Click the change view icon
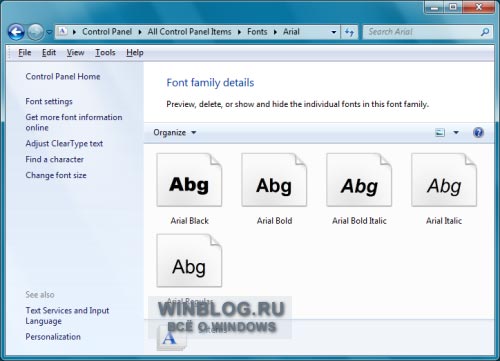The height and width of the screenshot is (361, 500). (440, 133)
